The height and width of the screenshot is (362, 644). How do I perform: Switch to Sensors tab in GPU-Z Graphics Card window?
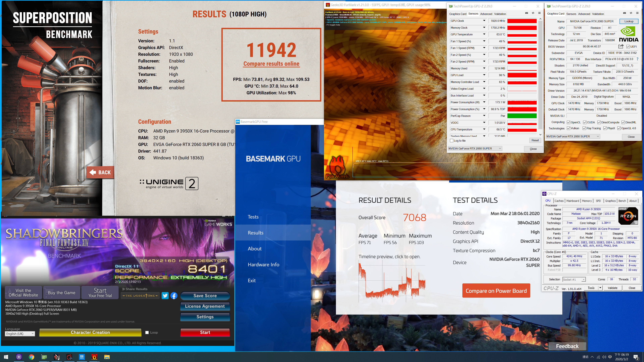coord(571,14)
